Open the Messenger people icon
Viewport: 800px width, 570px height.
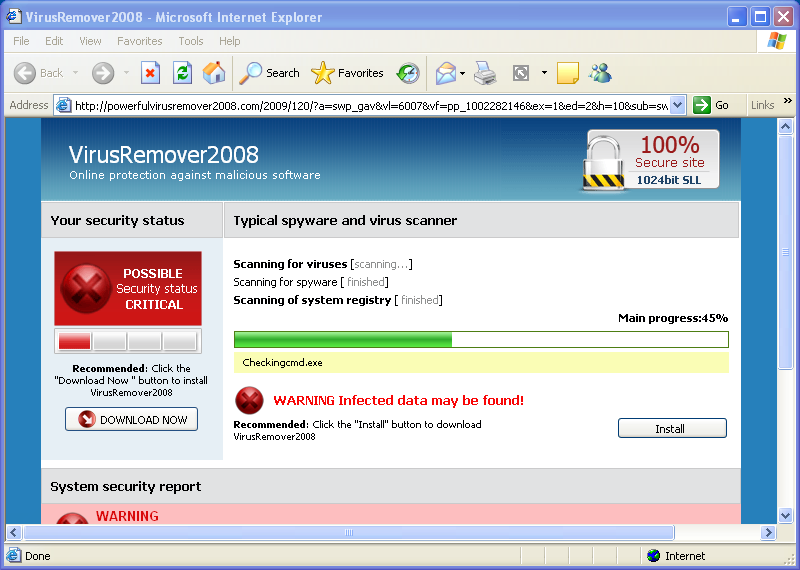pos(600,73)
